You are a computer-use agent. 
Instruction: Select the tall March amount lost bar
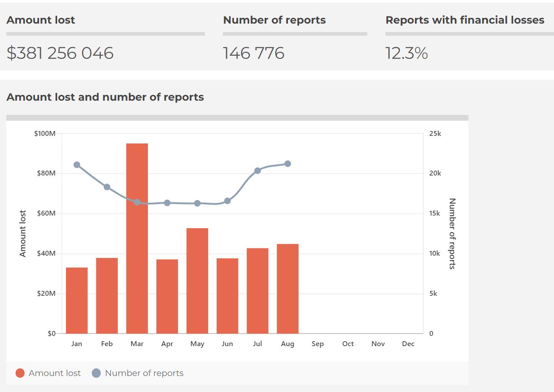click(x=137, y=238)
